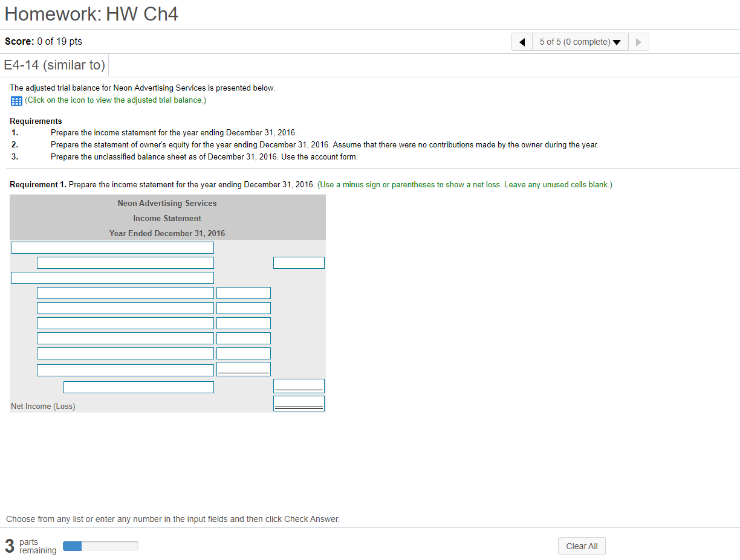This screenshot has height=560, width=740.
Task: Open the income statement revenue account dropdown
Action: click(x=125, y=262)
